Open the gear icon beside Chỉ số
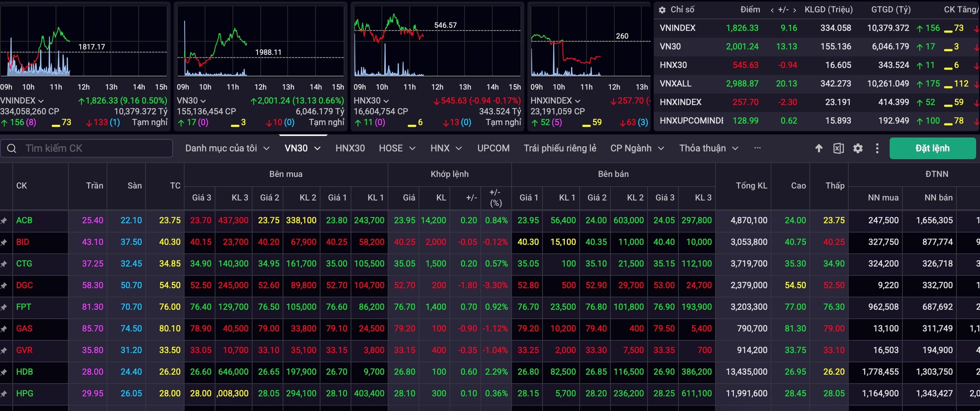 (662, 10)
